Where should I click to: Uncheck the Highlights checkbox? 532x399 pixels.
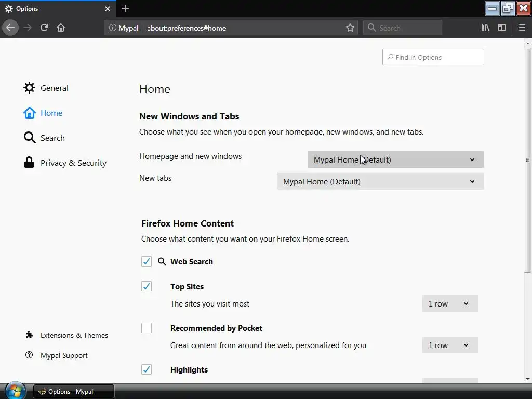tap(147, 369)
